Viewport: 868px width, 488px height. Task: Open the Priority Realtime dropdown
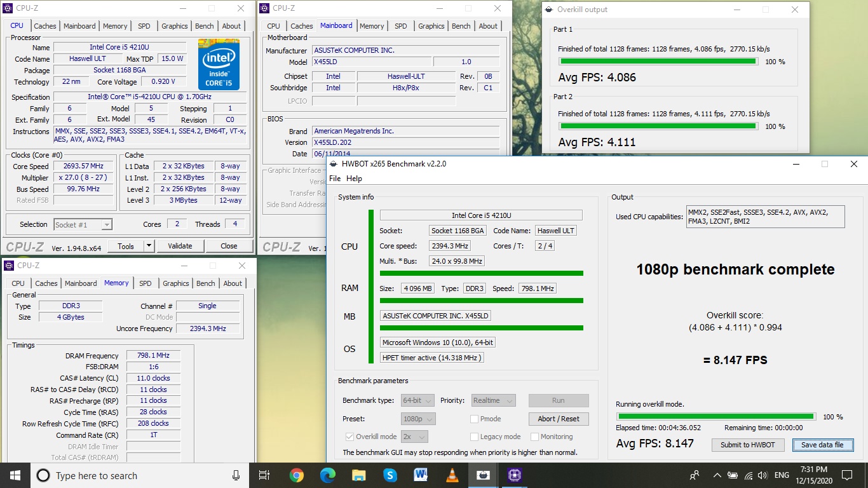pyautogui.click(x=493, y=400)
